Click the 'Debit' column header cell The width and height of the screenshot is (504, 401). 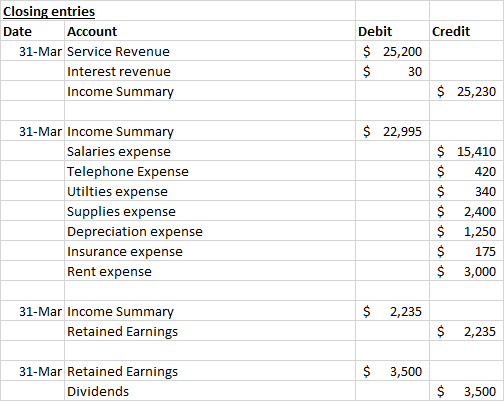(x=392, y=31)
